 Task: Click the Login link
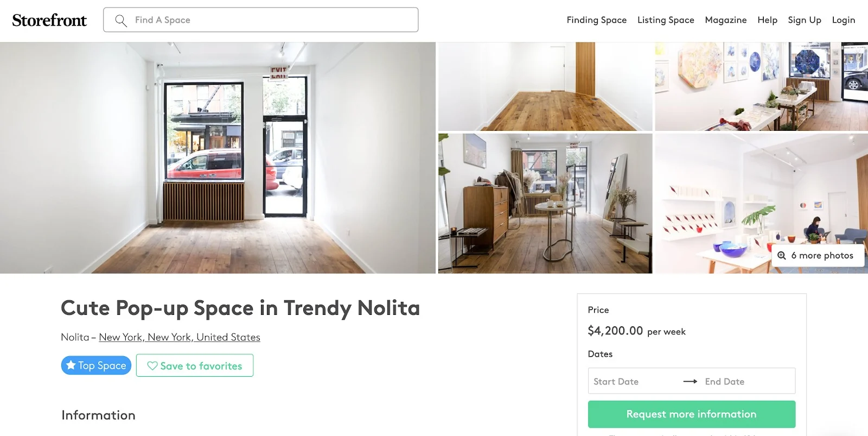[844, 20]
